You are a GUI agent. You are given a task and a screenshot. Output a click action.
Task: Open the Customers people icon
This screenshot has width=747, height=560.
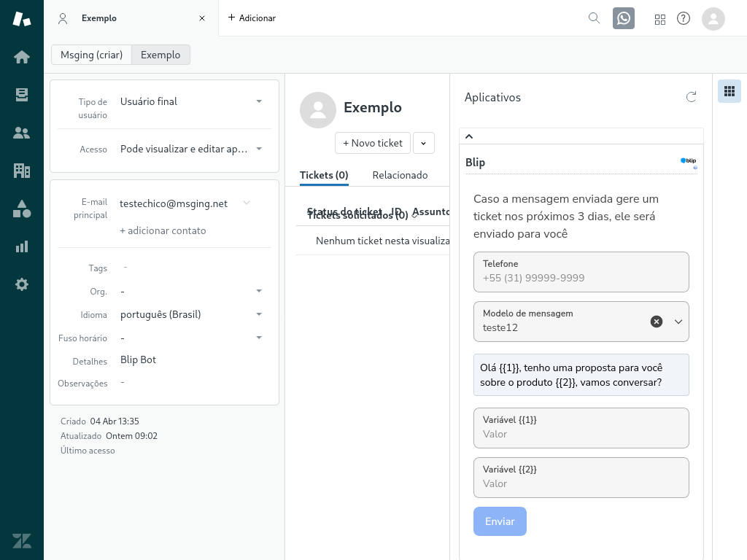[x=21, y=132]
